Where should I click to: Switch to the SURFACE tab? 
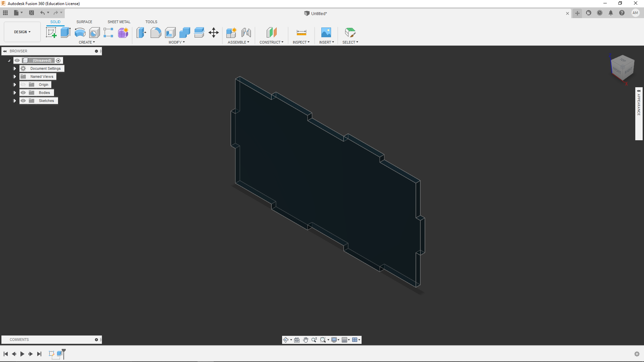(84, 22)
